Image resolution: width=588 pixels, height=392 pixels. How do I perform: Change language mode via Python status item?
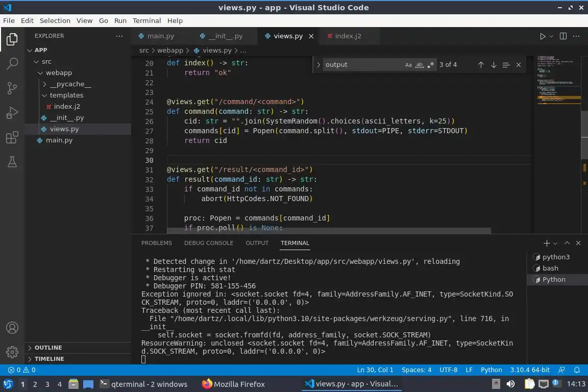click(x=491, y=370)
